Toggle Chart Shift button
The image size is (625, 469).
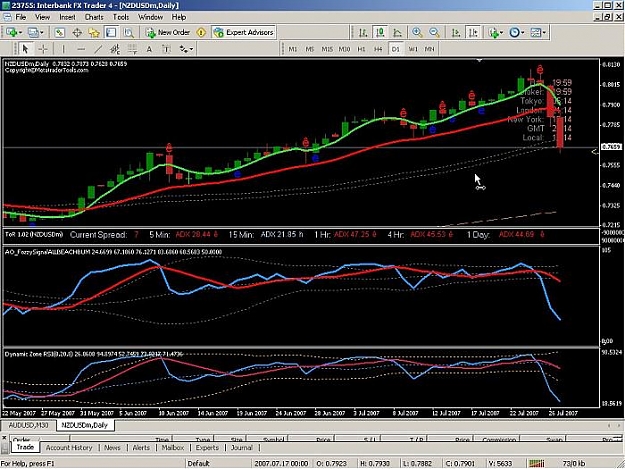473,33
